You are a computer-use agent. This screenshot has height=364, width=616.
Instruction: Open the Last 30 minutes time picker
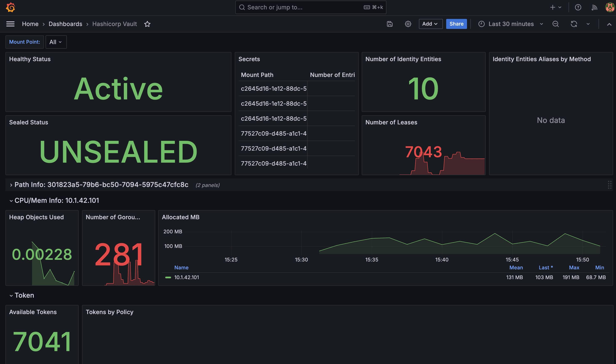pos(511,24)
